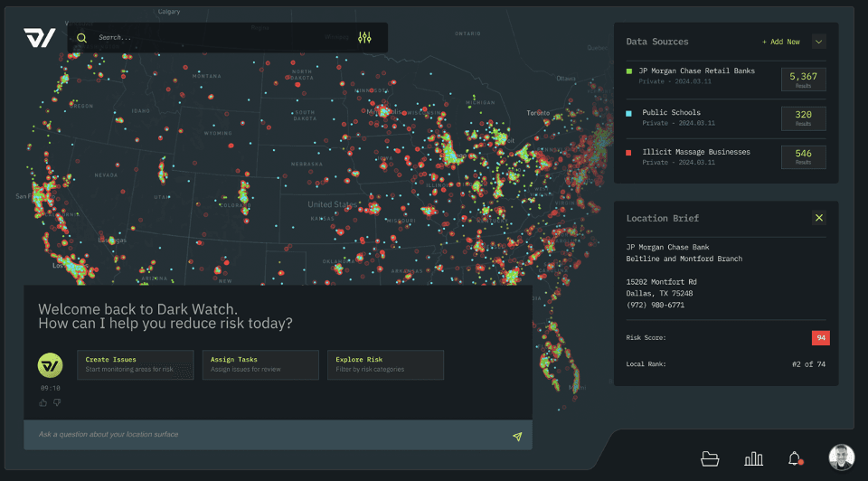This screenshot has width=868, height=481.
Task: Open the bar chart analytics icon
Action: 753,459
